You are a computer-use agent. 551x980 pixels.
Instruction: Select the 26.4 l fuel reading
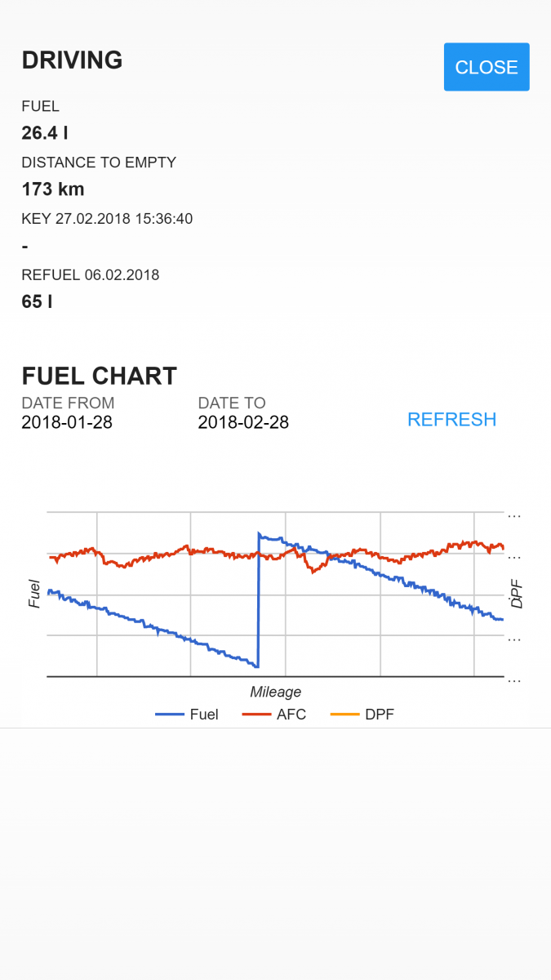[x=45, y=133]
